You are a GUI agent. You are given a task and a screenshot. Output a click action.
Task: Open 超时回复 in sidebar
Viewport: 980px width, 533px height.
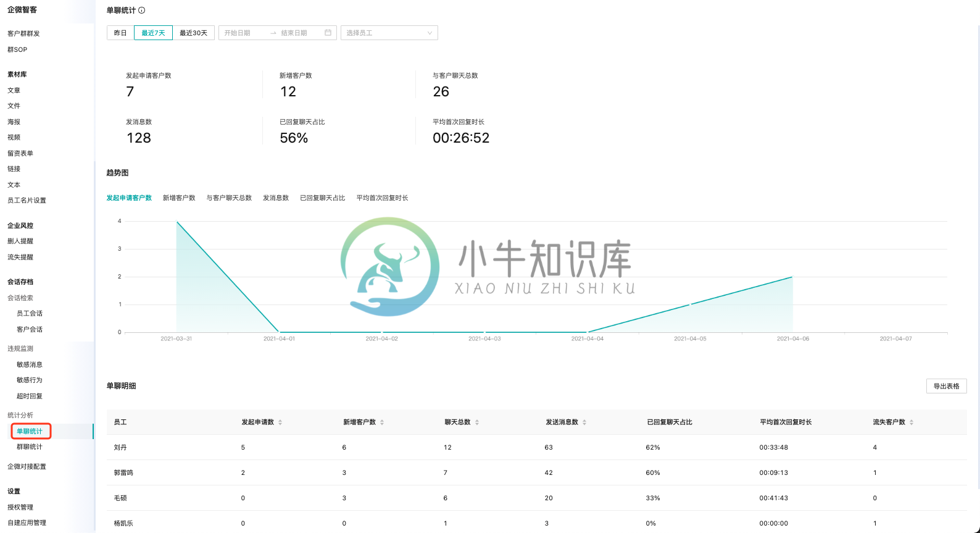tap(30, 396)
